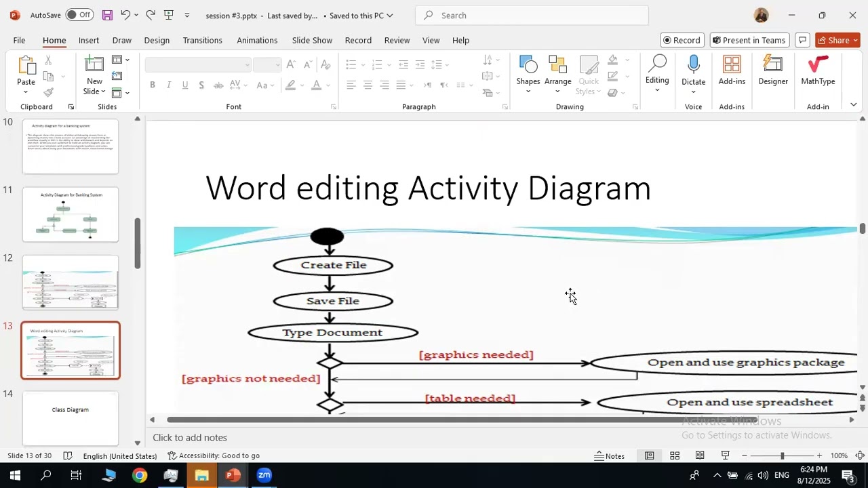This screenshot has width=868, height=488.
Task: Click English (United States) language button
Action: 120,455
